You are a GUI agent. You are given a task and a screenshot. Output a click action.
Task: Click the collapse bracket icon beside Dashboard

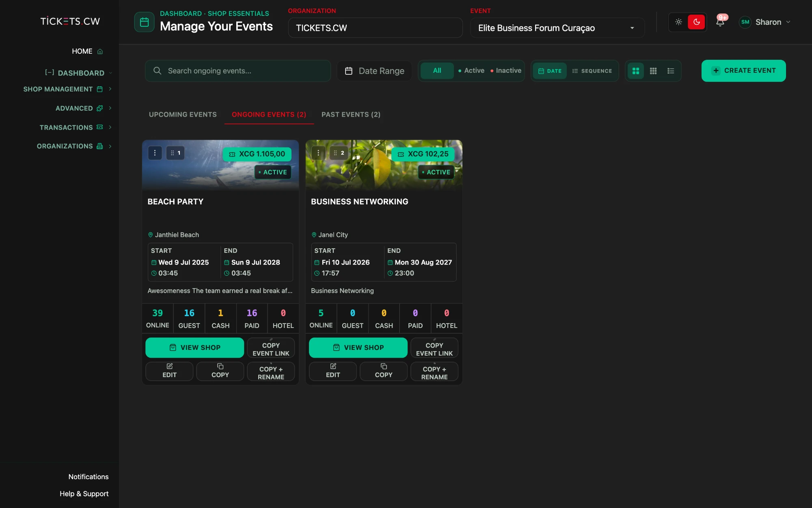[50, 73]
